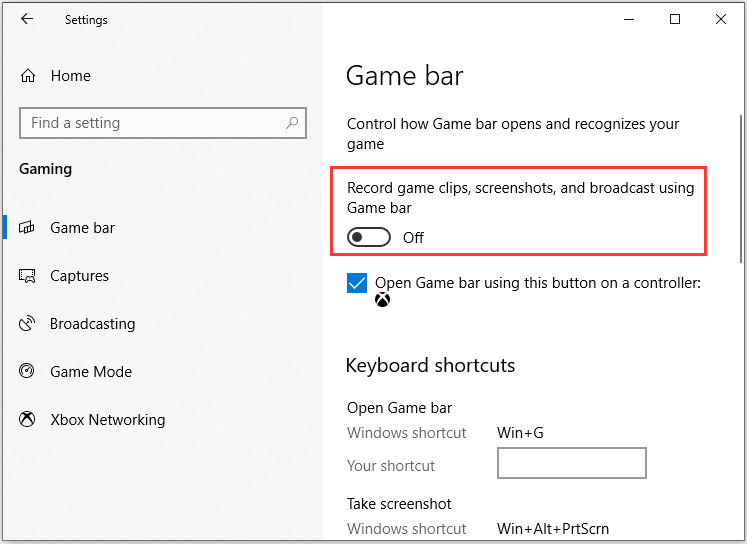
Task: Click the Take screenshot label
Action: point(399,504)
